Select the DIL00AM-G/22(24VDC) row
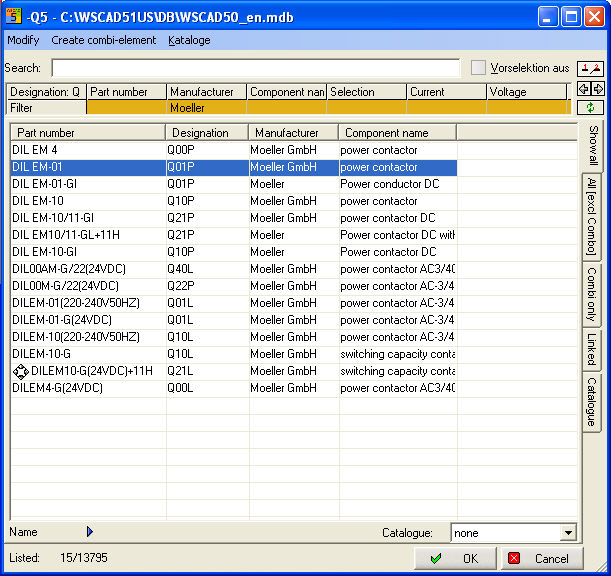The height and width of the screenshot is (576, 611). pos(234,269)
